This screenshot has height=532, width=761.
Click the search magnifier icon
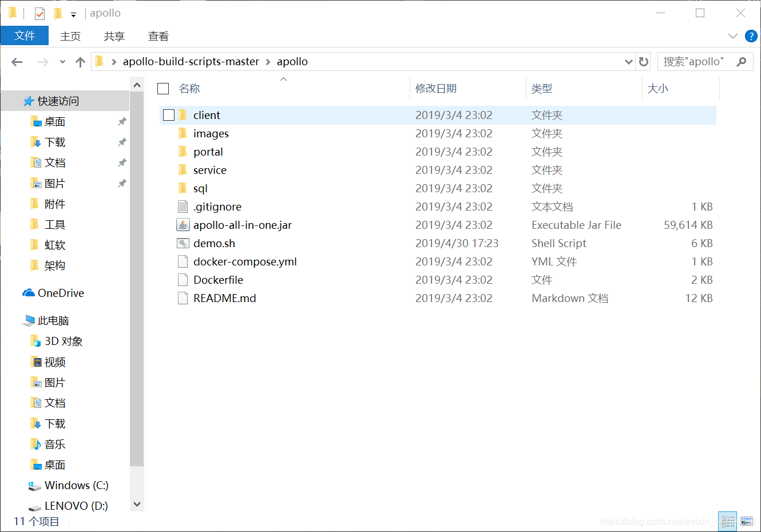click(x=742, y=62)
